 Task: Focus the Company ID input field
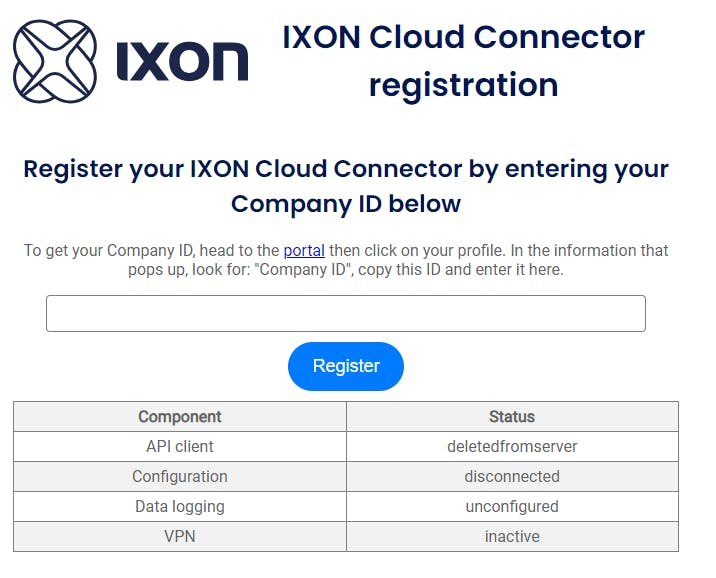346,313
